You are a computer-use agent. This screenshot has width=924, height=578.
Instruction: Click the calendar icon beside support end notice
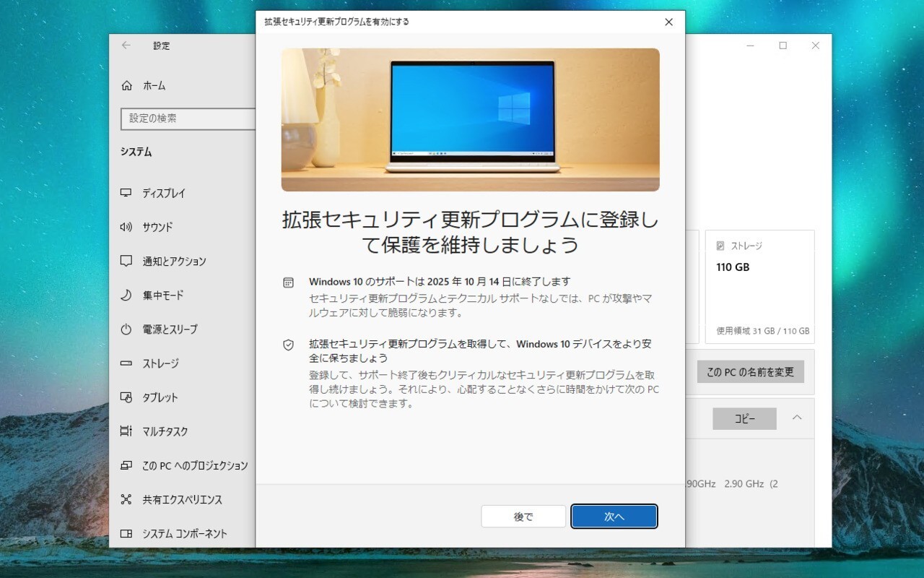[289, 282]
